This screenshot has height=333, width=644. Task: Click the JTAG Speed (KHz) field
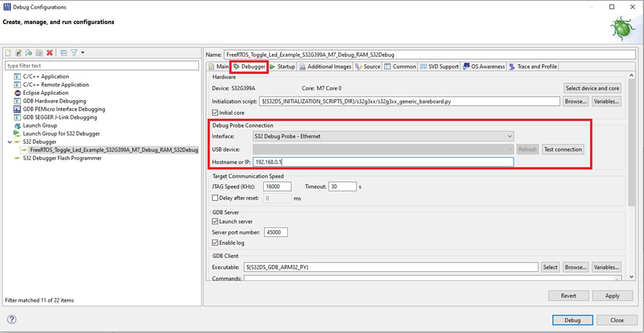click(x=278, y=186)
